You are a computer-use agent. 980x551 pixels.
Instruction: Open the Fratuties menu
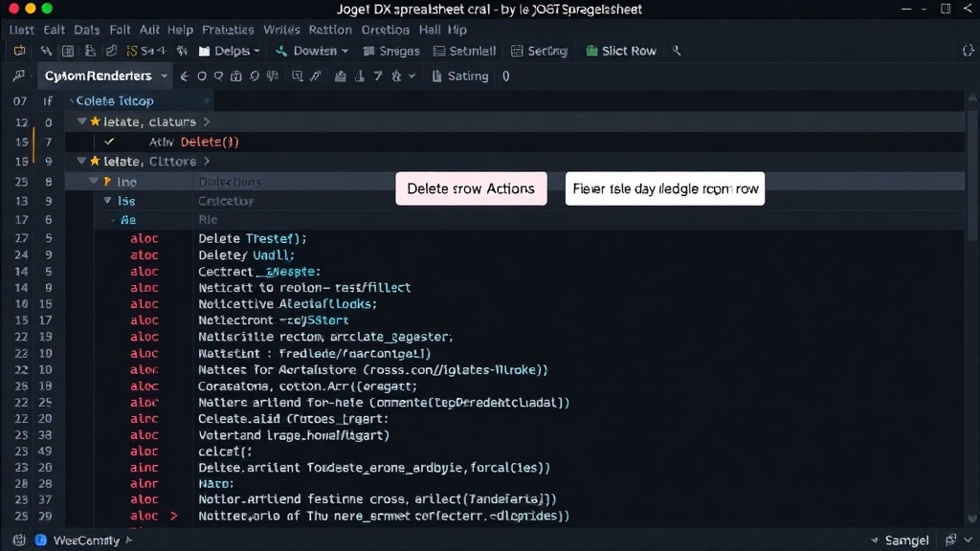tap(228, 30)
